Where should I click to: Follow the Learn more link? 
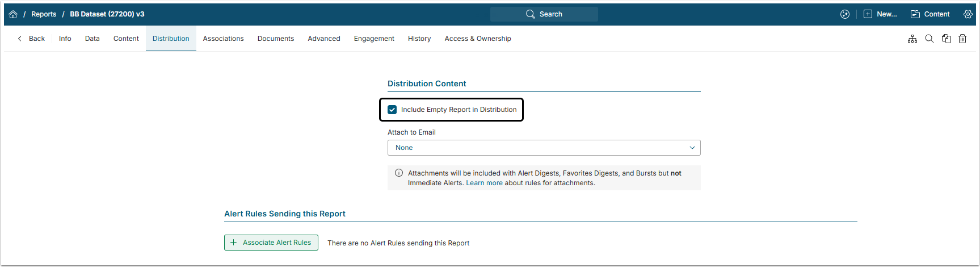click(484, 183)
